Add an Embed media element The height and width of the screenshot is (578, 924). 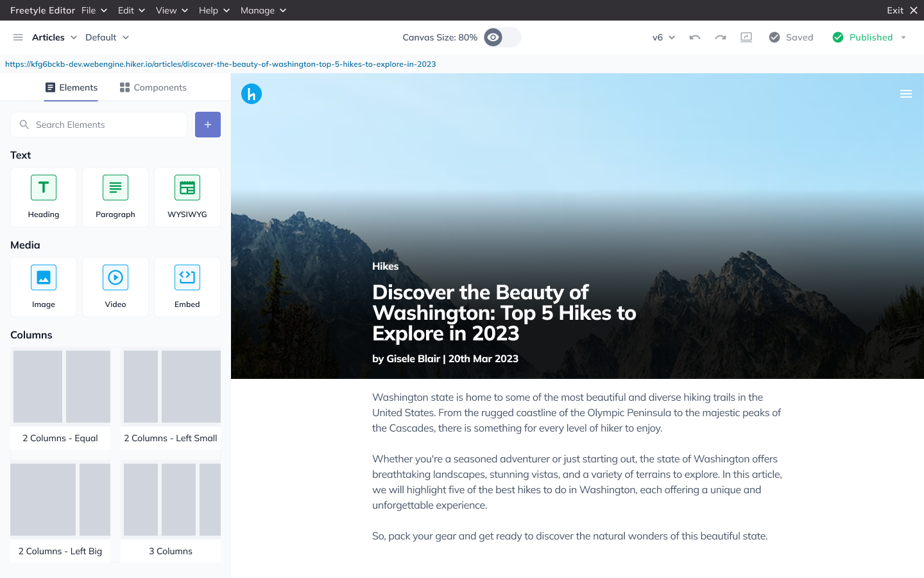pyautogui.click(x=187, y=287)
